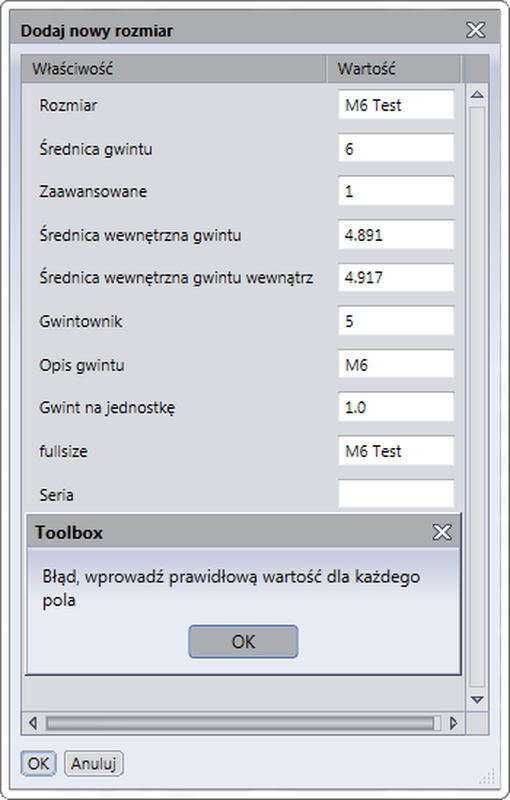Close the Toolbox error popup

pyautogui.click(x=442, y=532)
